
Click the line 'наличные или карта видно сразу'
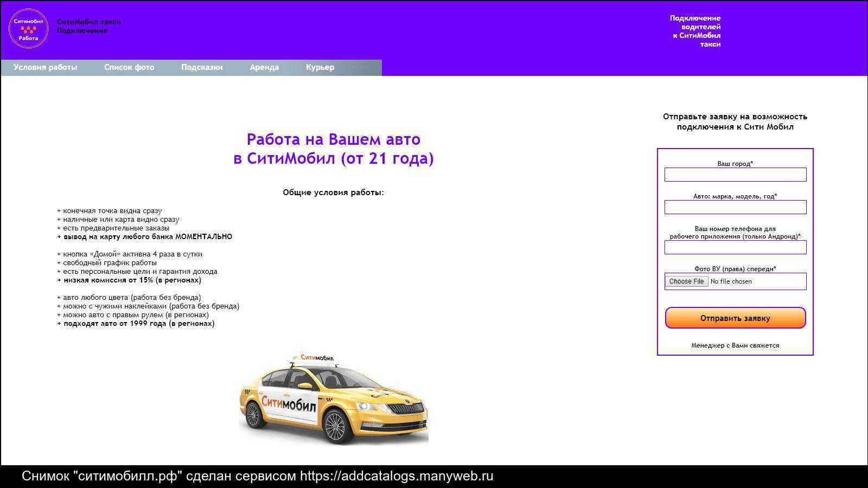pyautogui.click(x=121, y=220)
